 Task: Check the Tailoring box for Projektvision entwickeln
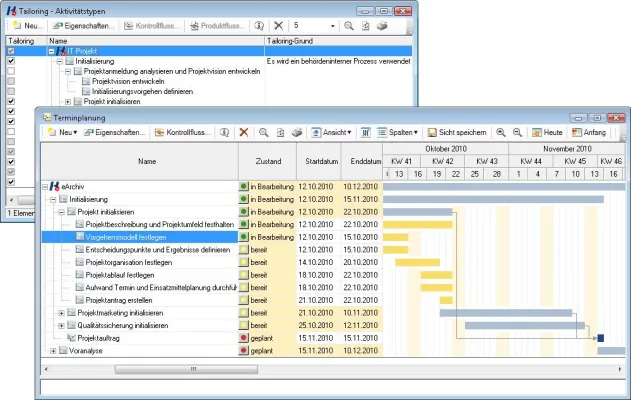(11, 81)
